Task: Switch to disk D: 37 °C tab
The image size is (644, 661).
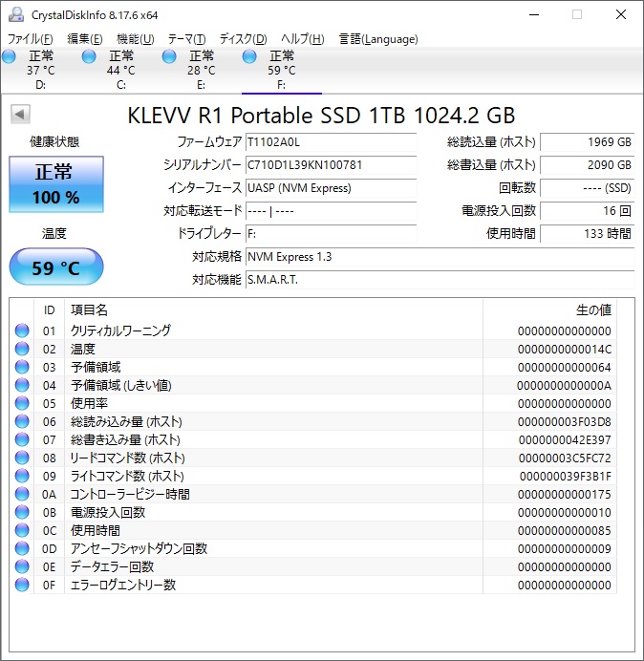Action: [x=40, y=70]
